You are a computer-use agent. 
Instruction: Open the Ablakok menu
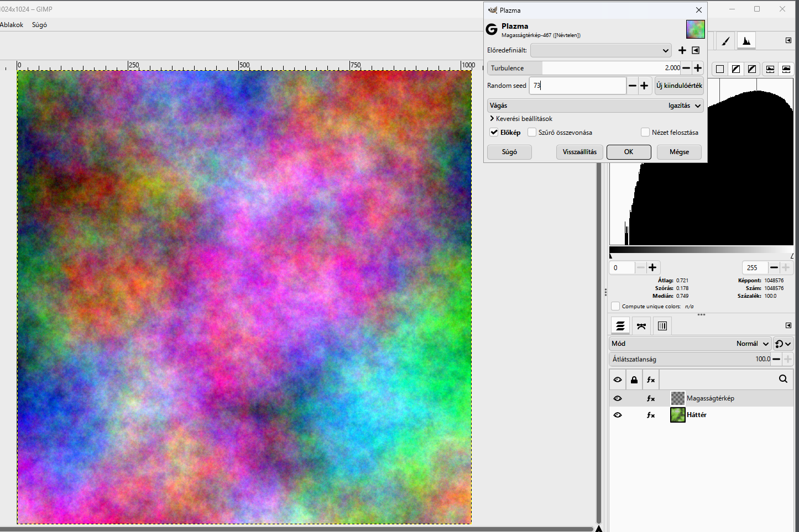point(12,25)
